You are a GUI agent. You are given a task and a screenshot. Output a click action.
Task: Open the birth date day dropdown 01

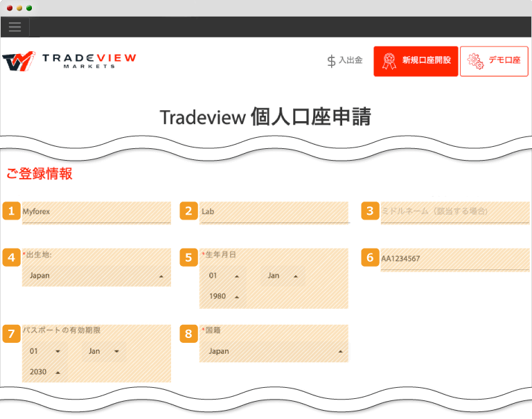coord(224,276)
